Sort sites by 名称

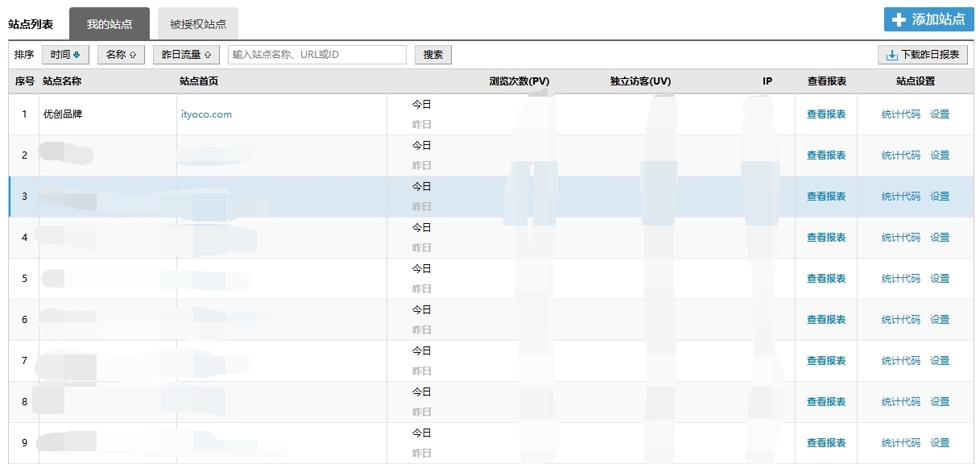[x=121, y=55]
